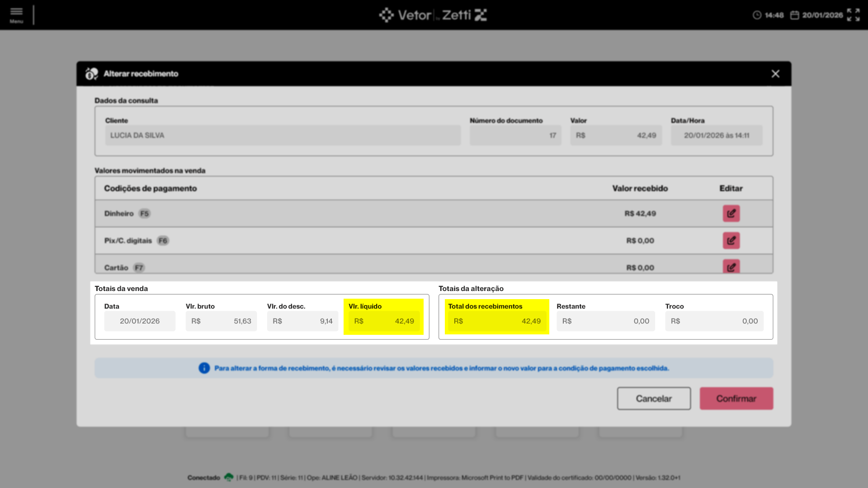Click the Alterar recebimento coins icon

tap(92, 74)
